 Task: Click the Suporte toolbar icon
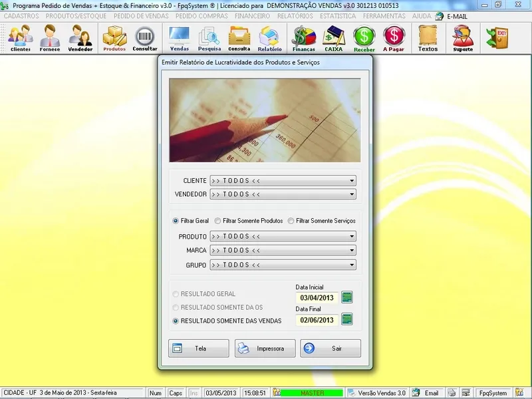click(x=463, y=38)
